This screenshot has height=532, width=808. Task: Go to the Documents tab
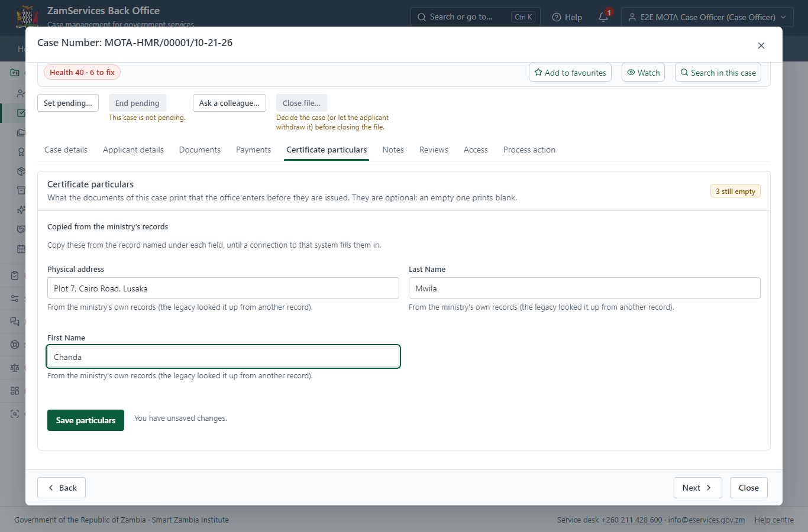(x=200, y=150)
